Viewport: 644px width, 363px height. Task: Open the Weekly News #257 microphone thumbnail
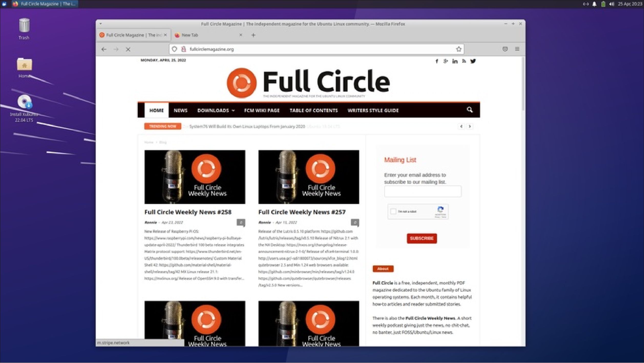309,177
